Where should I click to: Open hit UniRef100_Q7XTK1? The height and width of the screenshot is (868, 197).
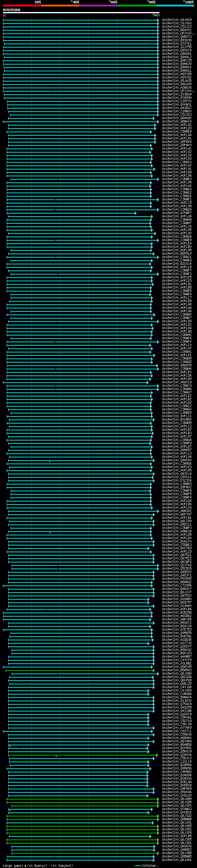(x=177, y=43)
